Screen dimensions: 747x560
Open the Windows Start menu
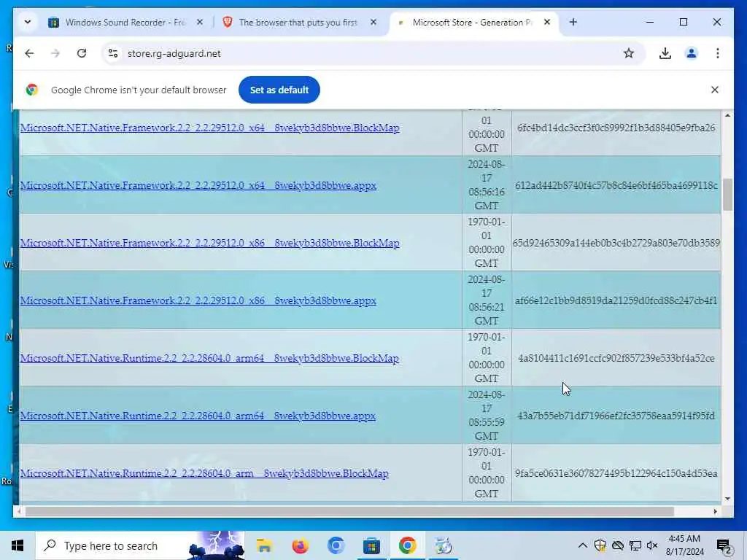click(18, 545)
